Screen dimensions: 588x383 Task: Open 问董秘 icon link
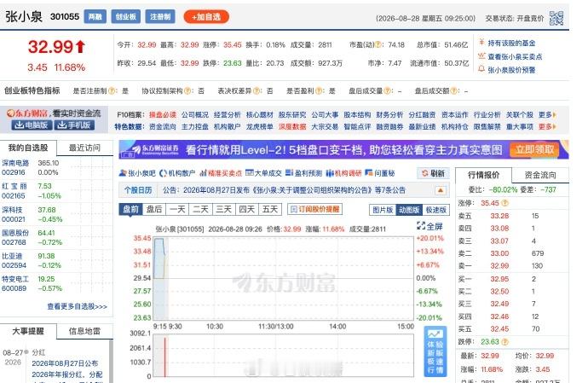380,173
